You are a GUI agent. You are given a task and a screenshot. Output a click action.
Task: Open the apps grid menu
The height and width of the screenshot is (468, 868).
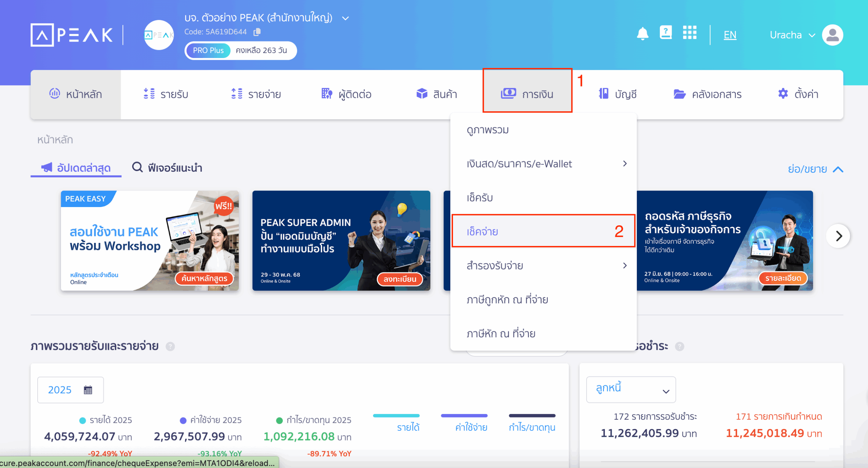690,33
